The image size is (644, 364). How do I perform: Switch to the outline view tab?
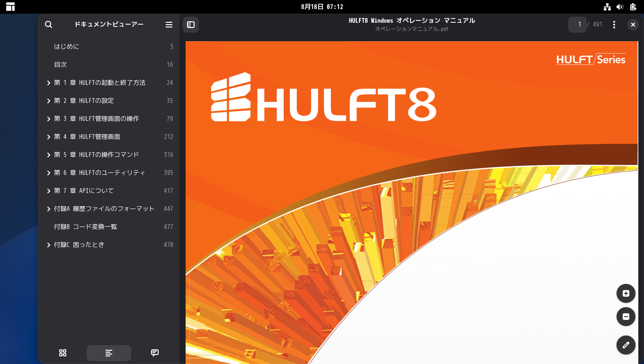(109, 353)
